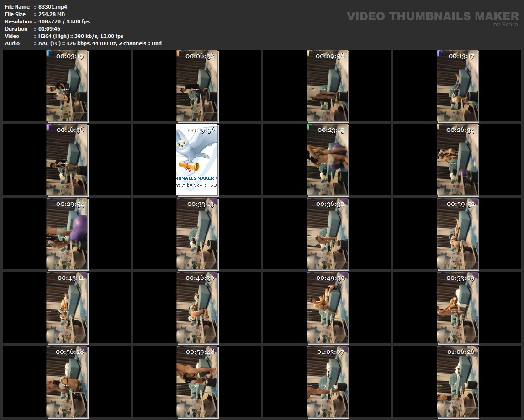Image resolution: width=524 pixels, height=420 pixels.
Task: Click the thumbnail timestamped 00:03:19
Action: pos(67,86)
